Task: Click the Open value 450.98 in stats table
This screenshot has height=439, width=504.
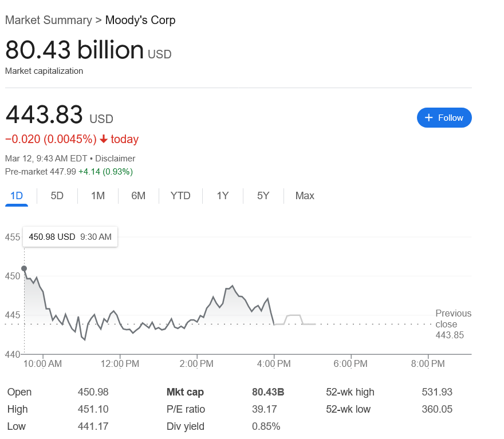Action: pos(93,392)
